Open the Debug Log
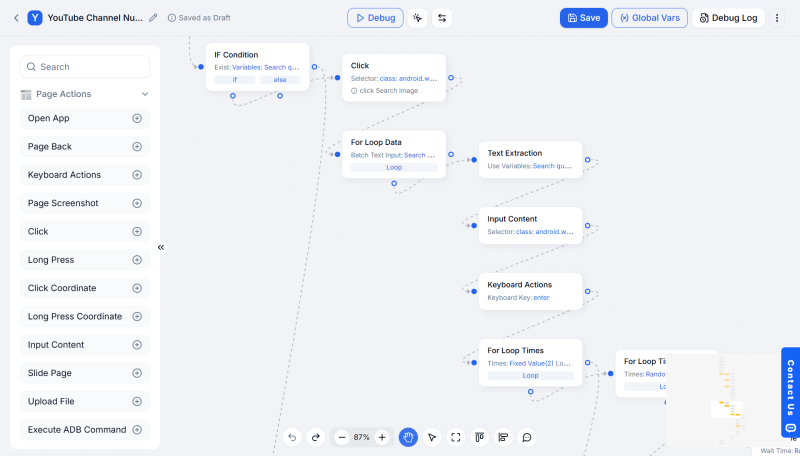Image resolution: width=800 pixels, height=456 pixels. 728,18
